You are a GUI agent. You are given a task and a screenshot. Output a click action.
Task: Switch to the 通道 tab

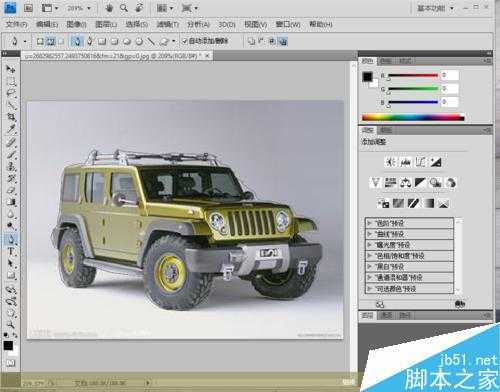pos(386,315)
